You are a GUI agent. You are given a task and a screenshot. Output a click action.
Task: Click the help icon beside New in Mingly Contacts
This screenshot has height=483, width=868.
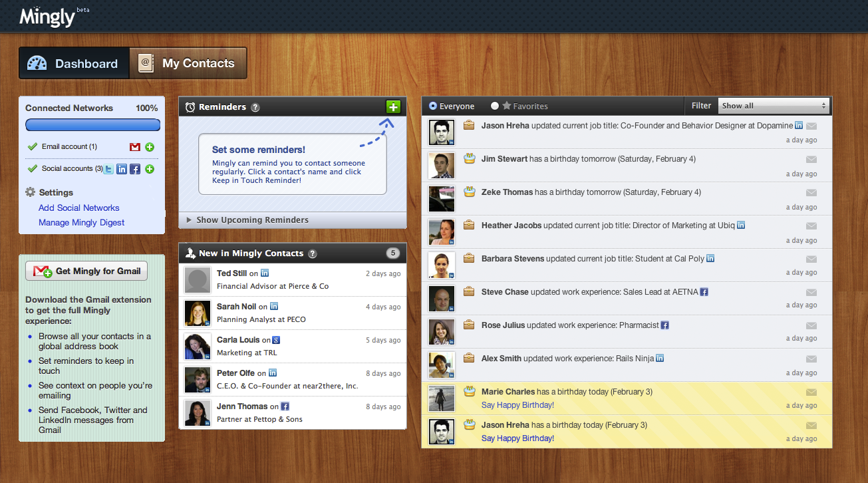click(313, 253)
